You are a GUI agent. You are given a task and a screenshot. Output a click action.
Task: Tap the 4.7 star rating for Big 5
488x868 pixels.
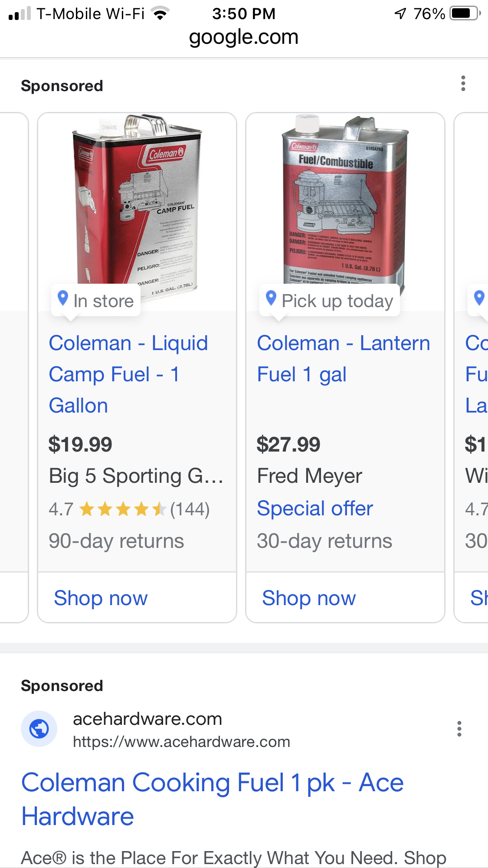[x=129, y=509]
